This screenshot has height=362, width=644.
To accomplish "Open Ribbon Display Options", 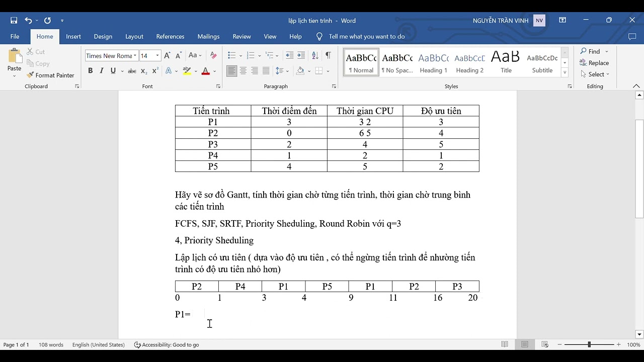I will click(x=562, y=21).
